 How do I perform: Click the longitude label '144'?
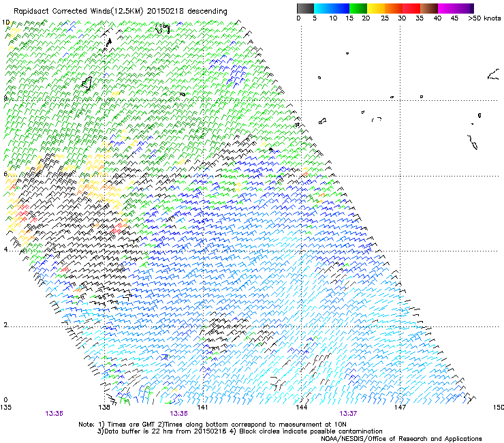click(301, 408)
